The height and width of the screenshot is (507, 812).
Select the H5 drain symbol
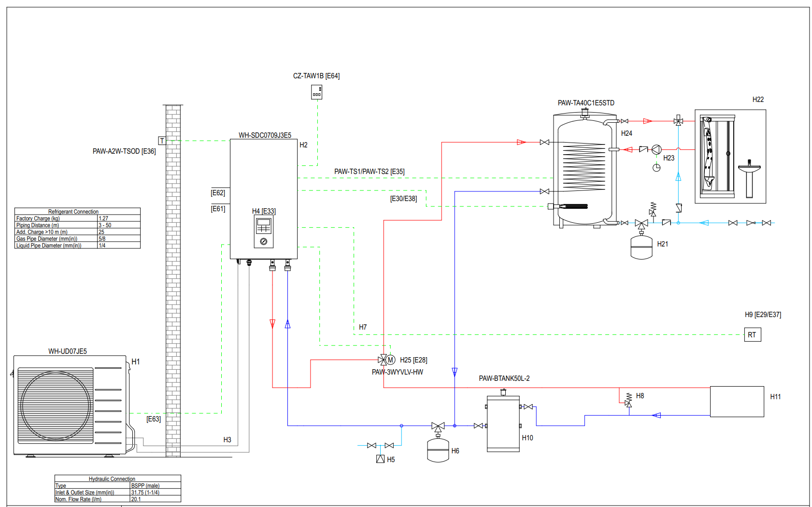click(x=380, y=459)
